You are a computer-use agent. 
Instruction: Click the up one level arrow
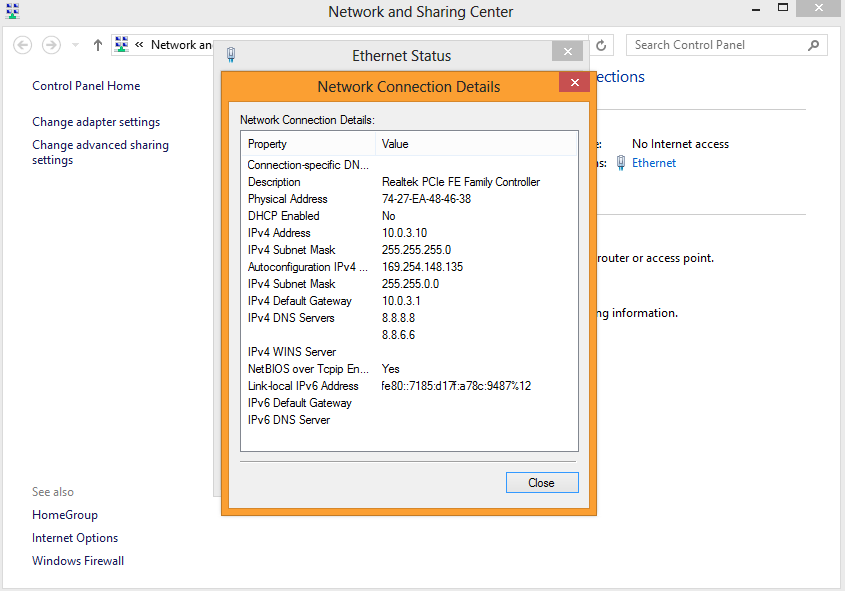click(x=96, y=44)
